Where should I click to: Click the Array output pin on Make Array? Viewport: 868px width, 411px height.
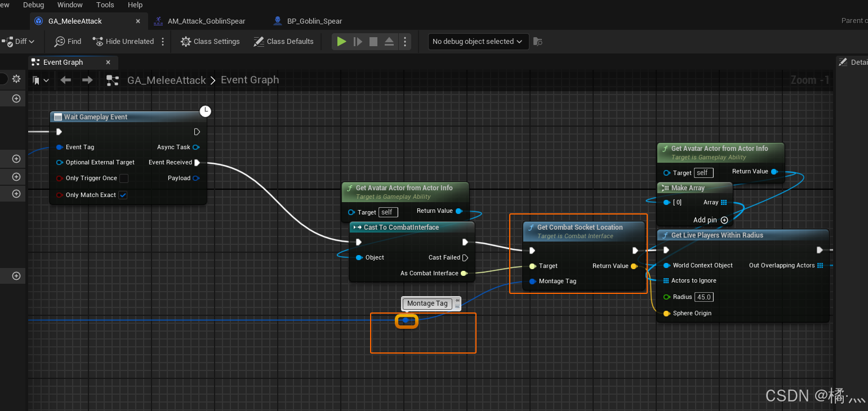coord(724,203)
